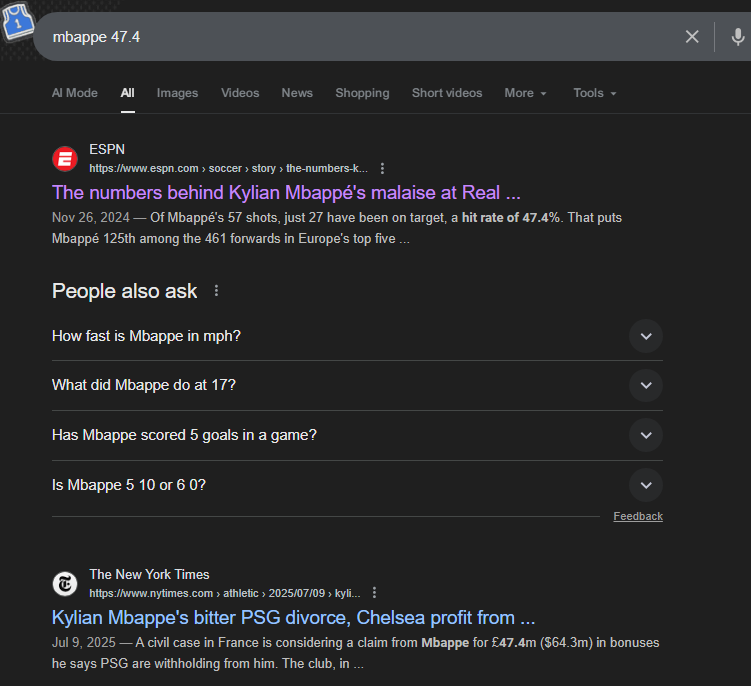Click the question text 'Has Mbappe scored 5 goals in a game?'

click(x=184, y=435)
